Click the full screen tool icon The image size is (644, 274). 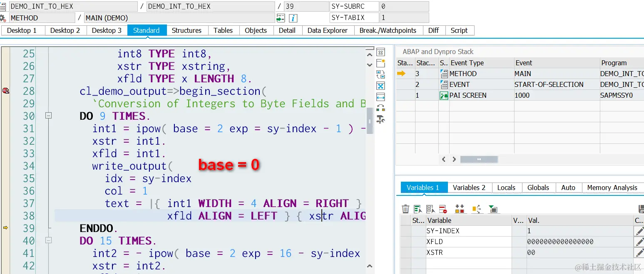point(380,86)
